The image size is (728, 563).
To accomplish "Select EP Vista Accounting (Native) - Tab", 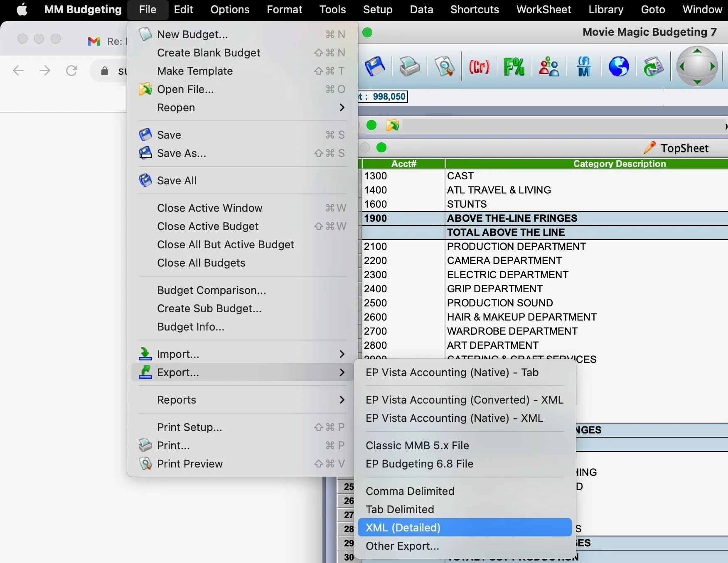I will tap(465, 372).
